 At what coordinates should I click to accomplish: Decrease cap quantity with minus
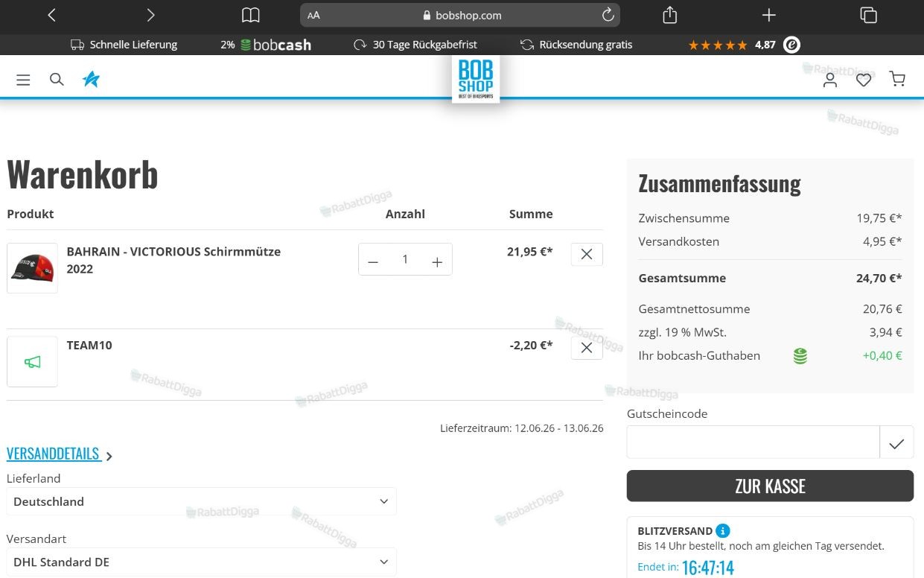pos(373,261)
